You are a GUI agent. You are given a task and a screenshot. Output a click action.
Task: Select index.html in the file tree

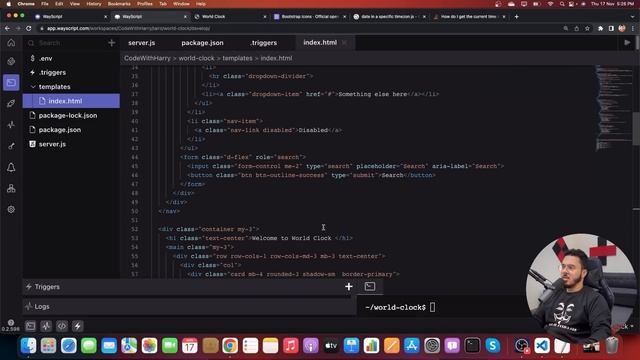pyautogui.click(x=71, y=101)
